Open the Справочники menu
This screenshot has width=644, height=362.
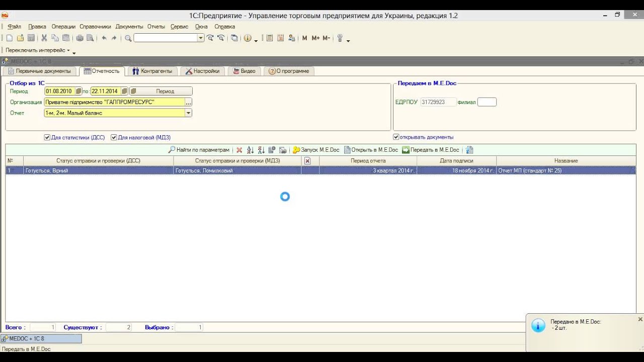tap(95, 27)
